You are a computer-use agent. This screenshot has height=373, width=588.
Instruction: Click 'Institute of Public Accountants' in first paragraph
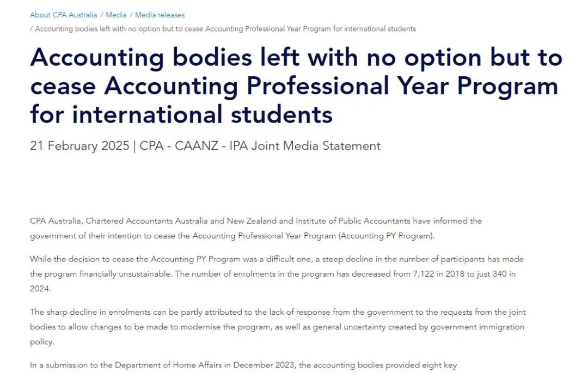click(355, 221)
